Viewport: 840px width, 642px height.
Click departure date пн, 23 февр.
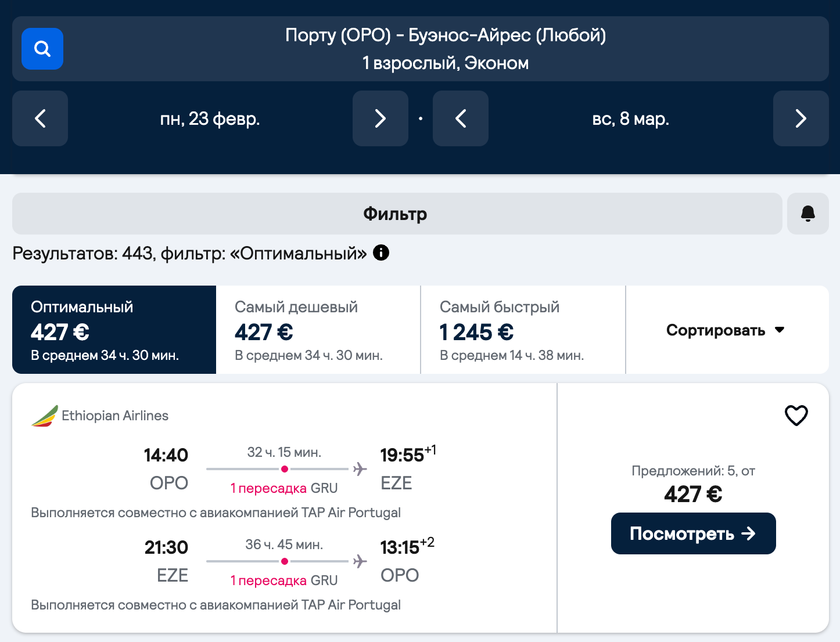pos(210,118)
